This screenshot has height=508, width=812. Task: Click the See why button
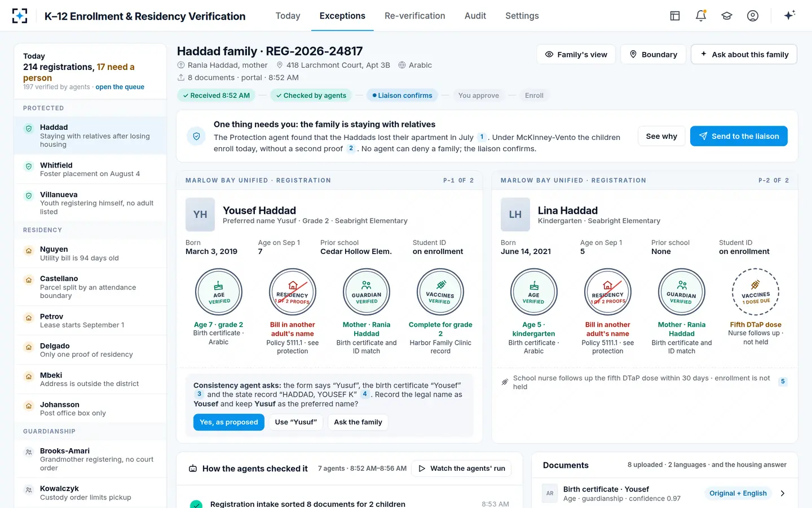tap(661, 136)
